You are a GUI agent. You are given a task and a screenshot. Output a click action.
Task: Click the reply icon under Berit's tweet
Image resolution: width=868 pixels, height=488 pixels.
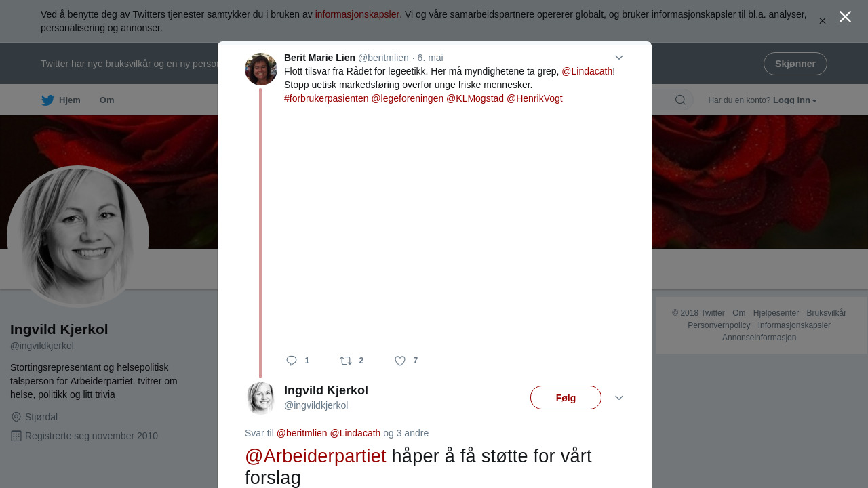[x=292, y=361]
